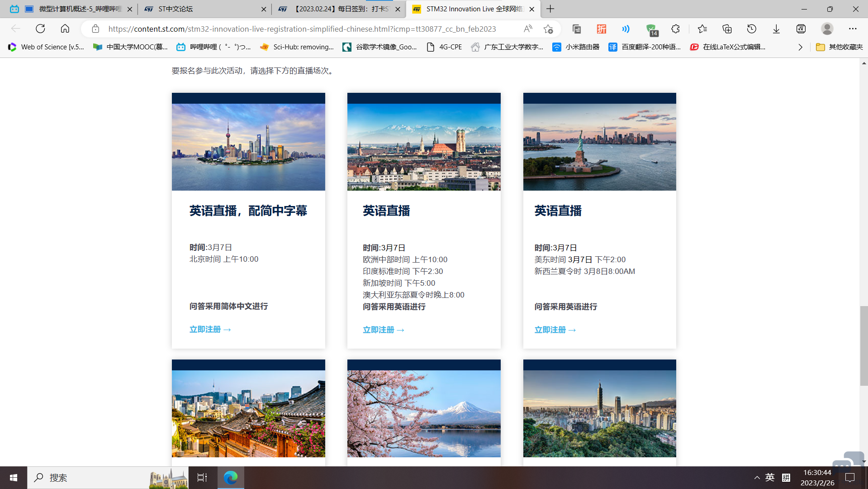The height and width of the screenshot is (489, 868).
Task: Toggle Read Aloud icon in address bar
Action: coord(528,29)
